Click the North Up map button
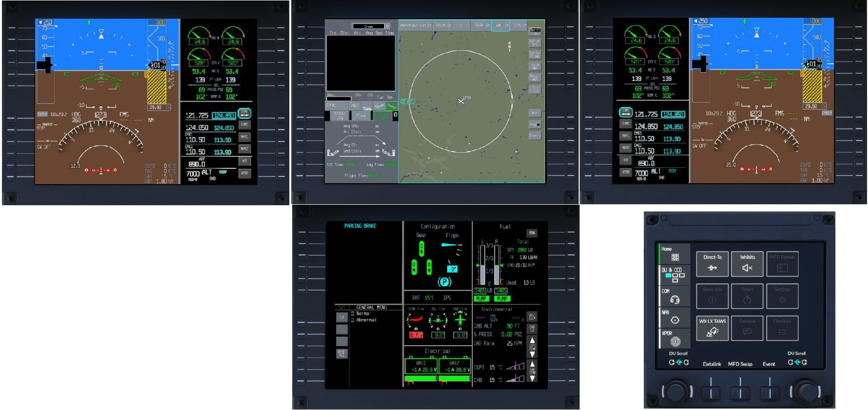Image resolution: width=868 pixels, height=410 pixels. point(535,31)
